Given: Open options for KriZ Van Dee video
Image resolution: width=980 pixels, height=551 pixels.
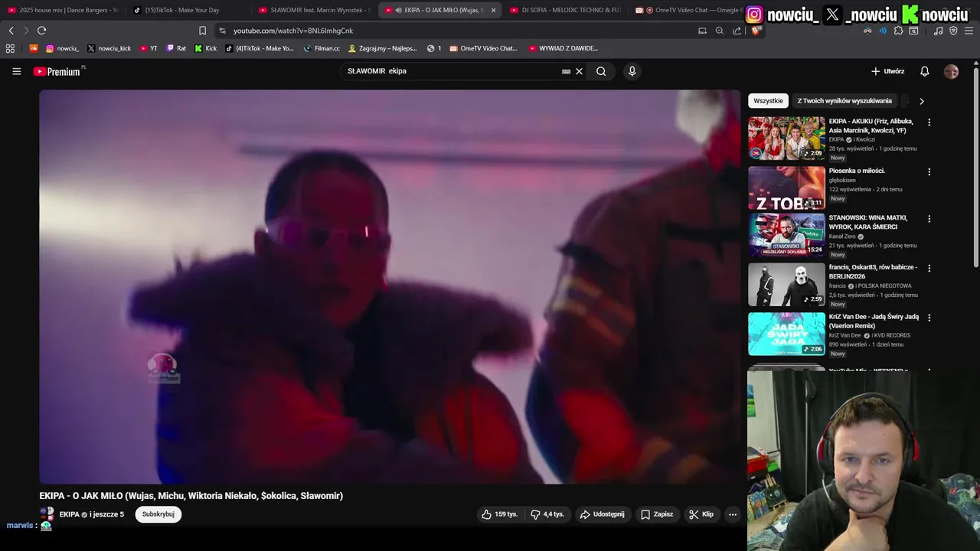Looking at the screenshot, I should (x=929, y=318).
